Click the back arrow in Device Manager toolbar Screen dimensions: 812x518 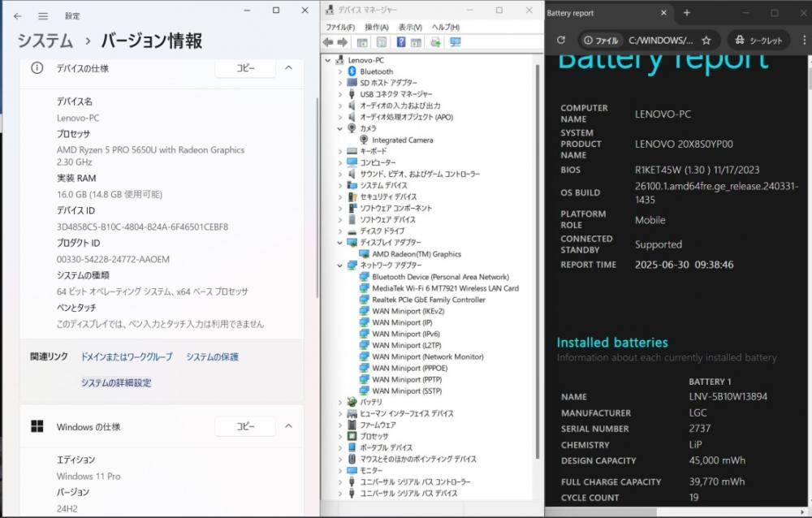click(328, 42)
